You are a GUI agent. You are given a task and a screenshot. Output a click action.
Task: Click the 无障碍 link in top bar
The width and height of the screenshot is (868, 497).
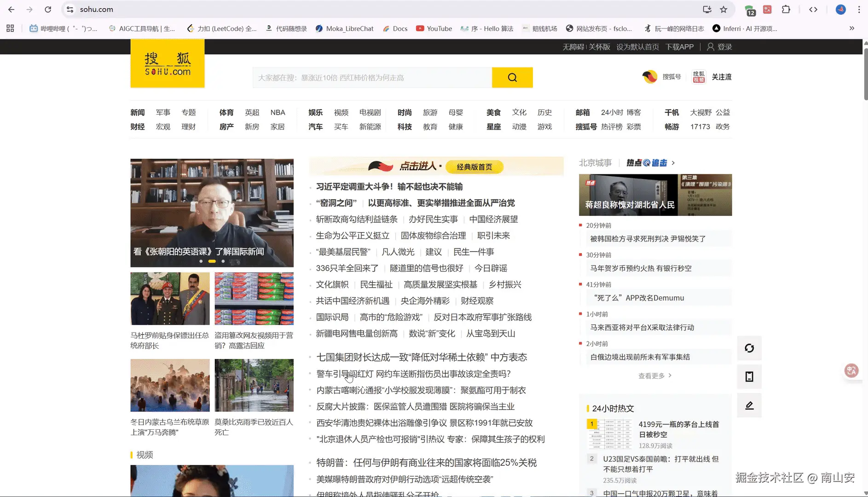(573, 47)
